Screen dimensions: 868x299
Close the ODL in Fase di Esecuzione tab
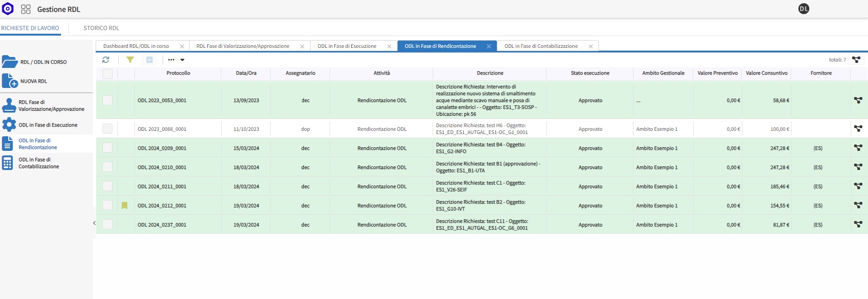point(389,46)
